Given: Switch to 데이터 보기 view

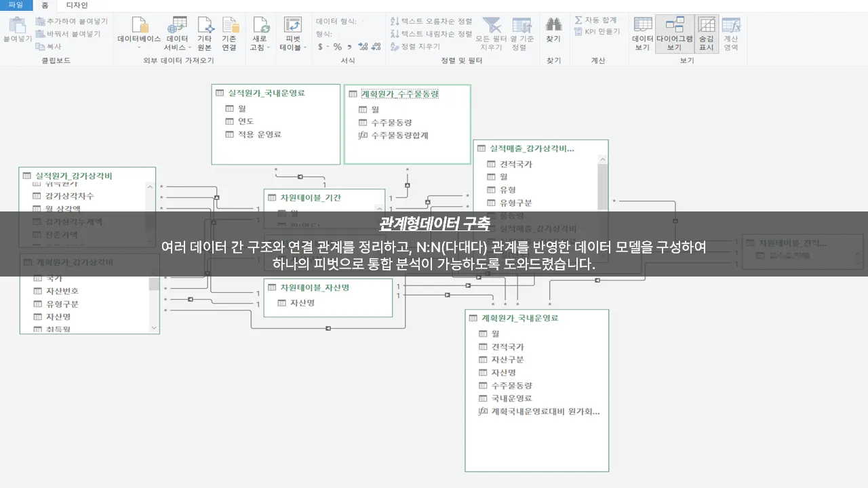Looking at the screenshot, I should 642,34.
